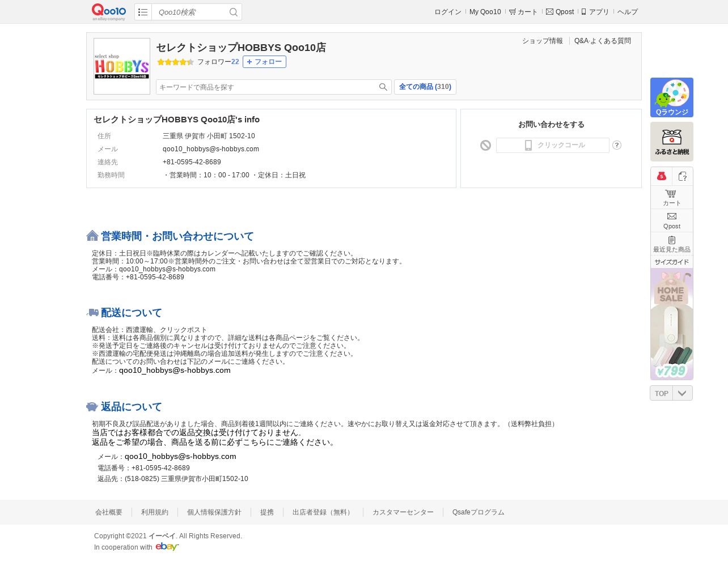Click the email in the info table
The image size is (728, 587).
pyautogui.click(x=211, y=149)
